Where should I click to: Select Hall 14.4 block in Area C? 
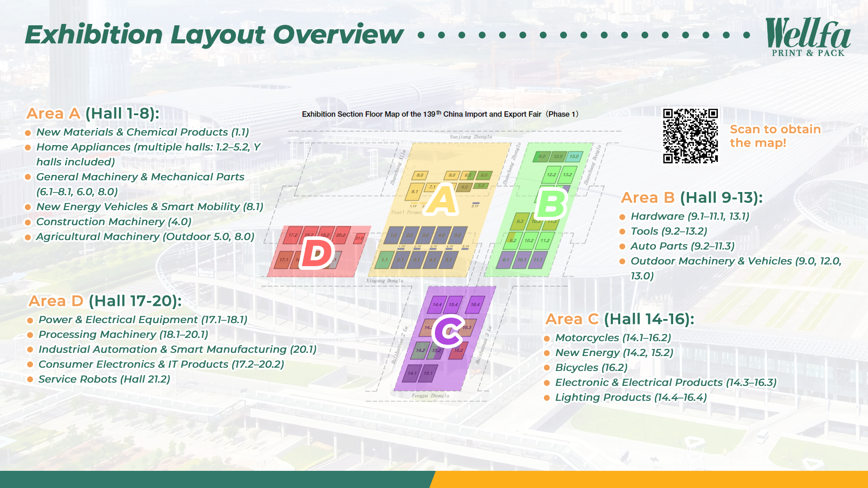[x=438, y=305]
